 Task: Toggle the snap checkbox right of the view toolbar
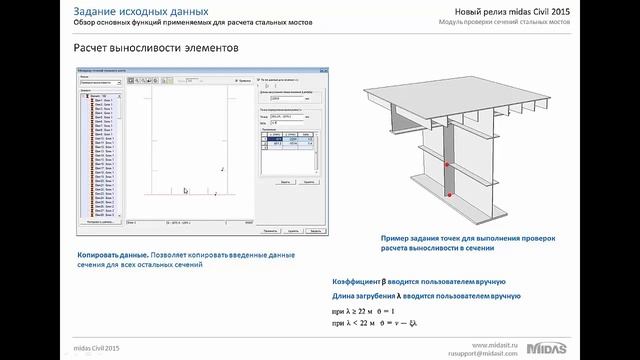pos(236,81)
